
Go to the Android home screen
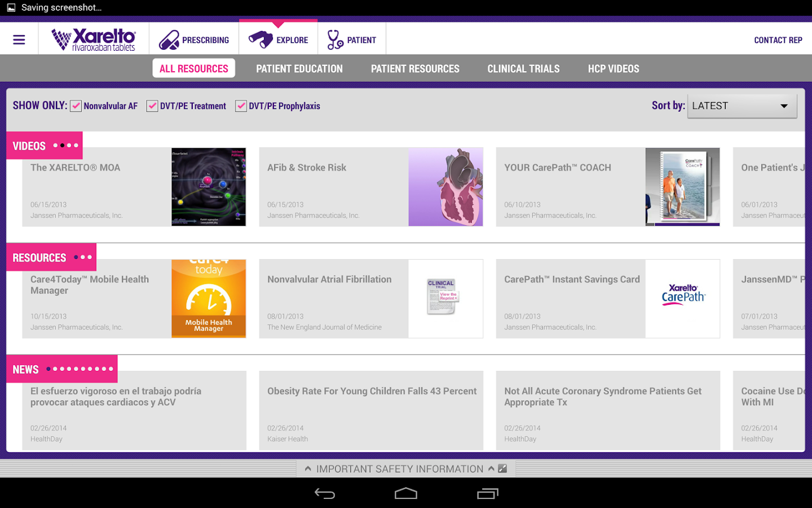pos(406,494)
